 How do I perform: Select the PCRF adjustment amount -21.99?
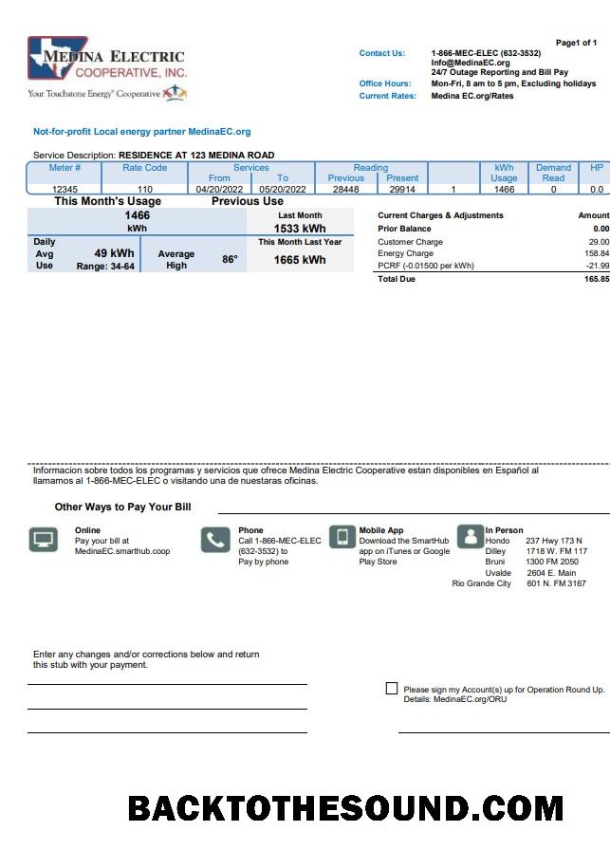click(x=598, y=266)
